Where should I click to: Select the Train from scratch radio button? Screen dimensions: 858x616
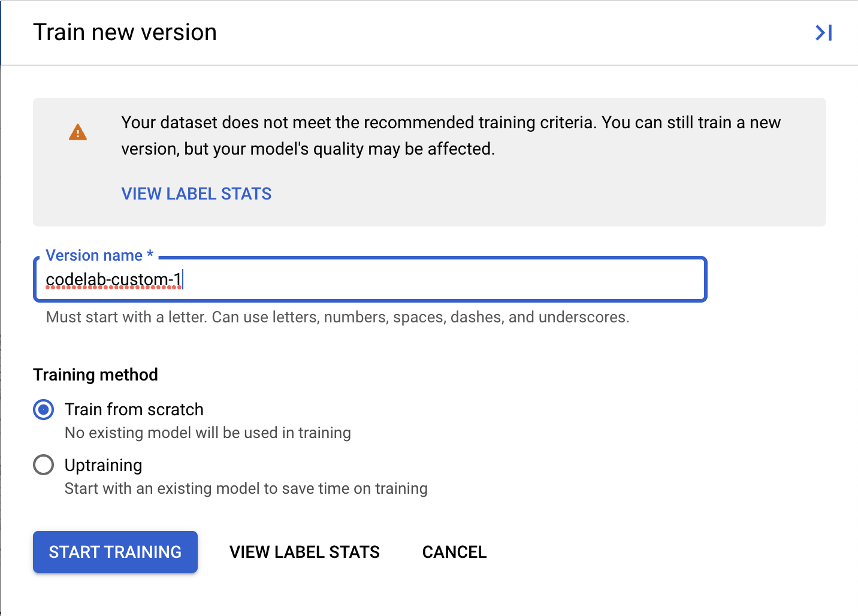[43, 410]
